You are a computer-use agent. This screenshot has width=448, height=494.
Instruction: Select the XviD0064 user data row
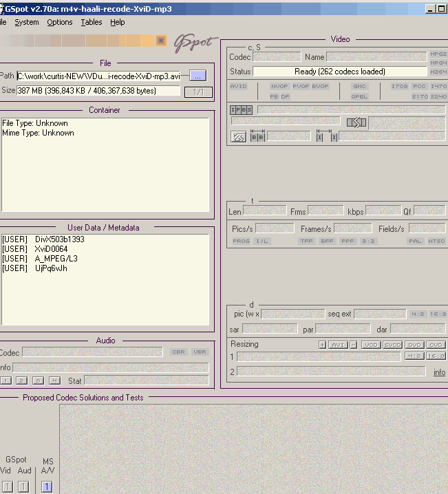[x=34, y=249]
